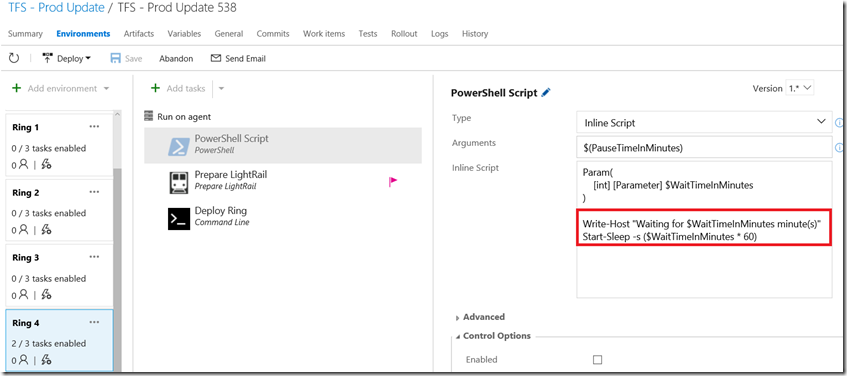Click the refresh icon in the toolbar
847x376 pixels.
tap(14, 58)
